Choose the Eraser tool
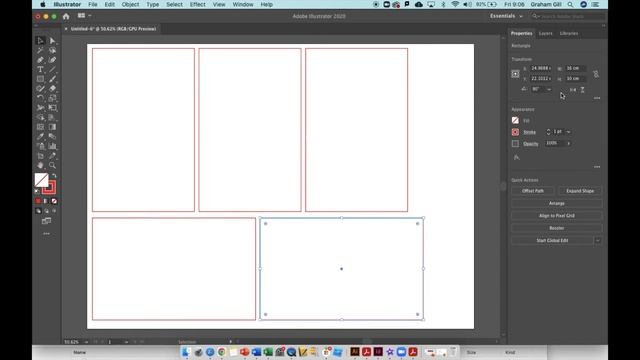The height and width of the screenshot is (360, 640). [52, 89]
